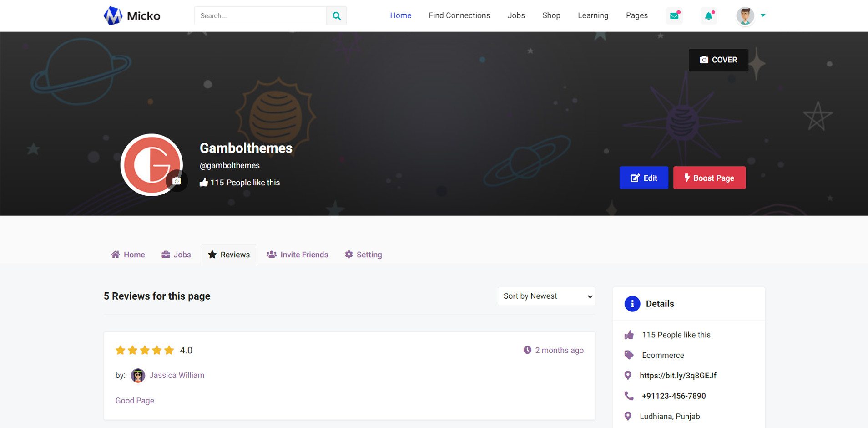
Task: Open the notifications bell icon
Action: [708, 16]
